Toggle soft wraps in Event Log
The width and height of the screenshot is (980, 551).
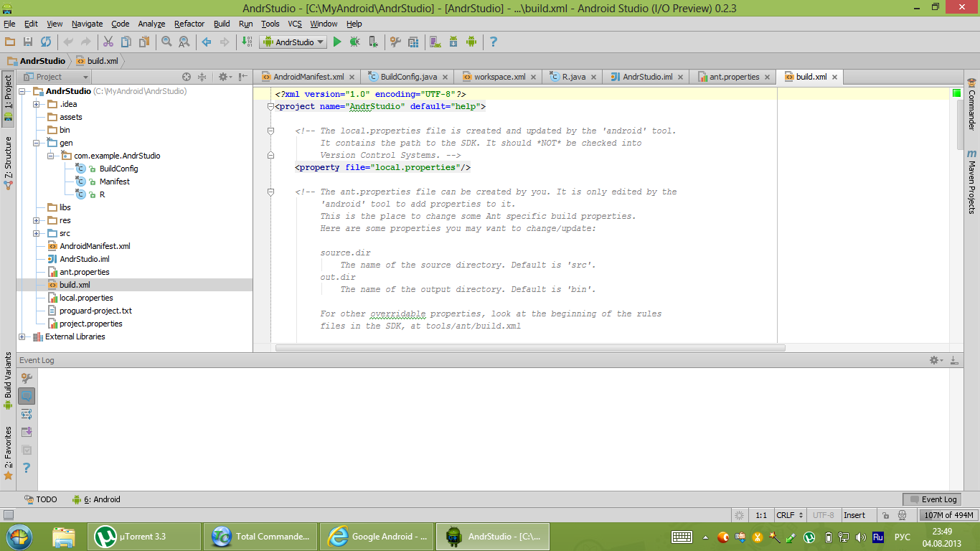coord(27,414)
